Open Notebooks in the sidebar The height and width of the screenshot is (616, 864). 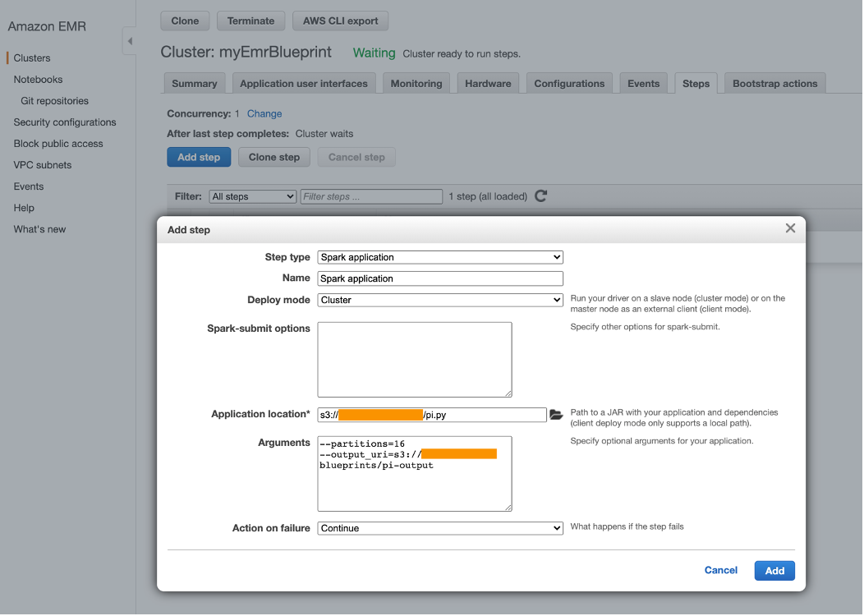(x=38, y=79)
